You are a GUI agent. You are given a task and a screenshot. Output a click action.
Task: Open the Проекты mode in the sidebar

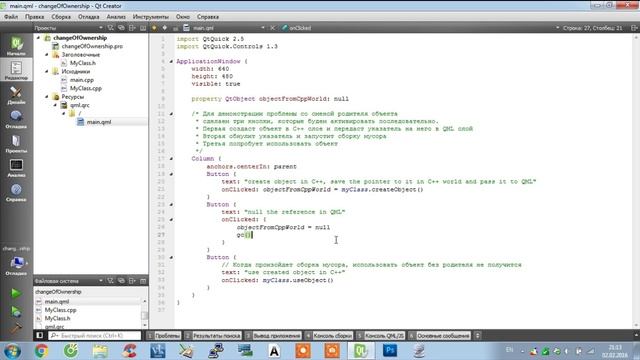point(16,143)
